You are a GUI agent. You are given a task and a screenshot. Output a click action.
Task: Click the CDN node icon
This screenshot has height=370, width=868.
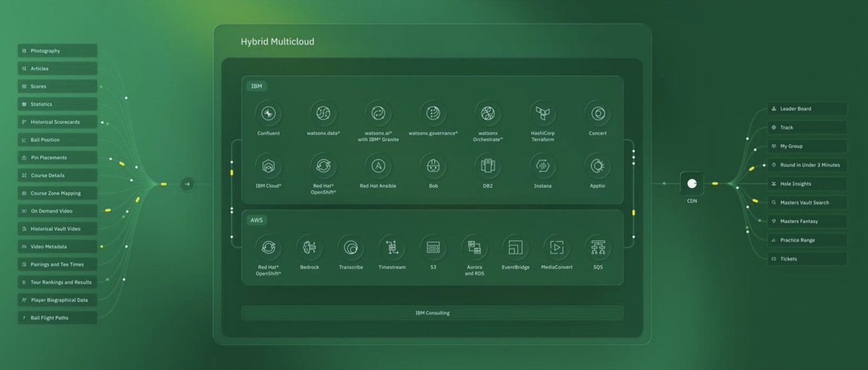[x=692, y=183]
